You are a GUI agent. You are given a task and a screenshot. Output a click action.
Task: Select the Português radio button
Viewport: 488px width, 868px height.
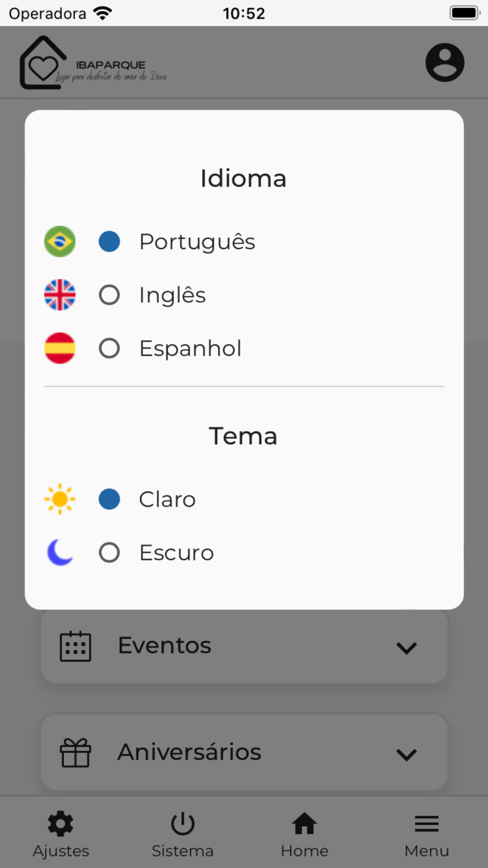109,241
